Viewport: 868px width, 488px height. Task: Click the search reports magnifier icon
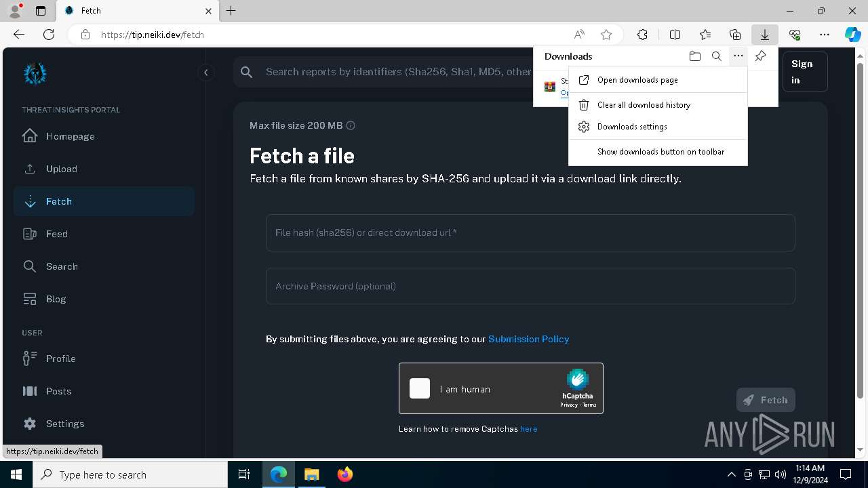(x=247, y=72)
